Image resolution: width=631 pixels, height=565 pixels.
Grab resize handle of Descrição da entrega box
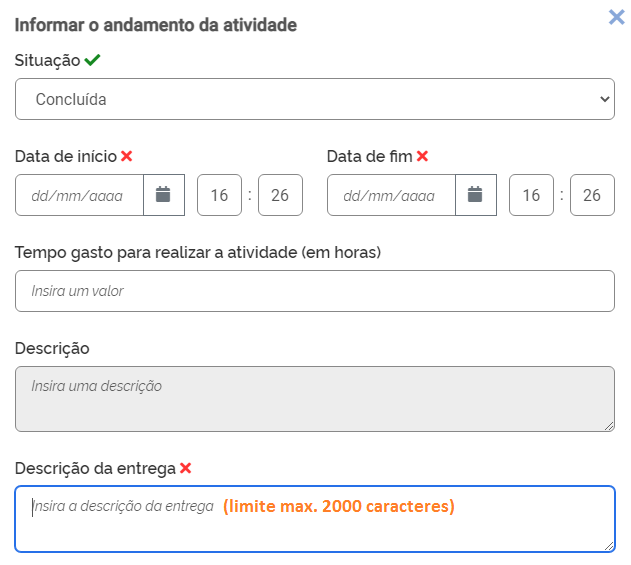coord(609,546)
